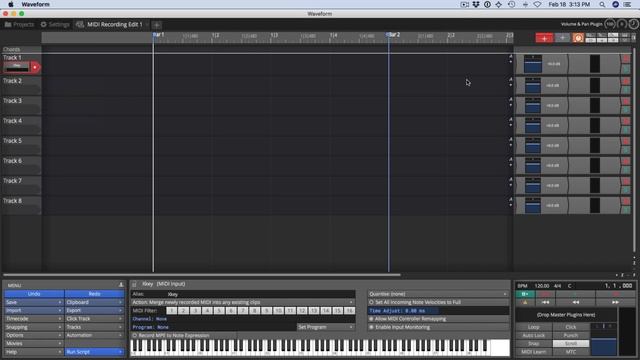Screen dimensions: 640x360
Task: Adjust Track 1 volume fader
Action: click(x=533, y=64)
